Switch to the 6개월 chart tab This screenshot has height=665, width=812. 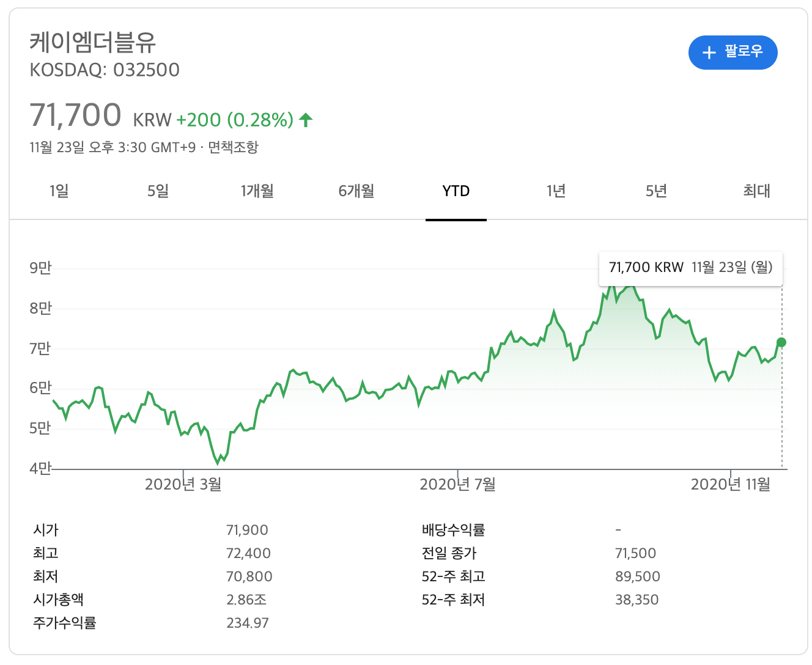356,191
